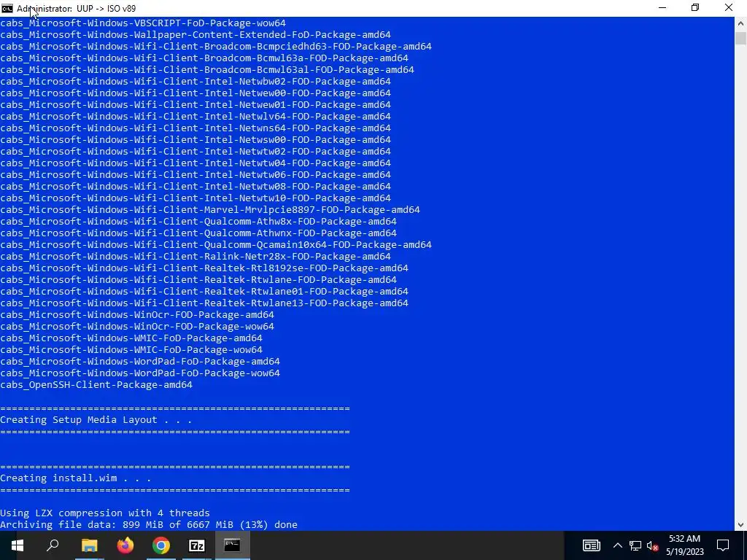747x560 pixels.
Task: Select the command prompt taskbar button
Action: (x=233, y=545)
